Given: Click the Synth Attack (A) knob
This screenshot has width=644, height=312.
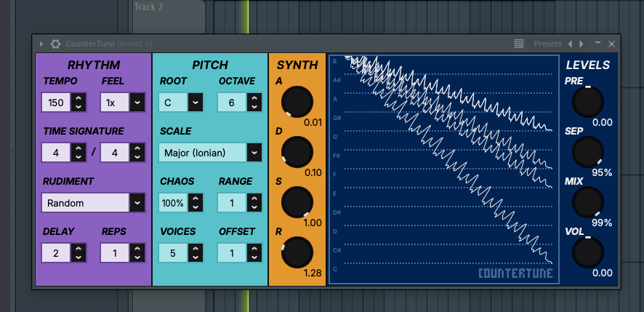Looking at the screenshot, I should [297, 102].
